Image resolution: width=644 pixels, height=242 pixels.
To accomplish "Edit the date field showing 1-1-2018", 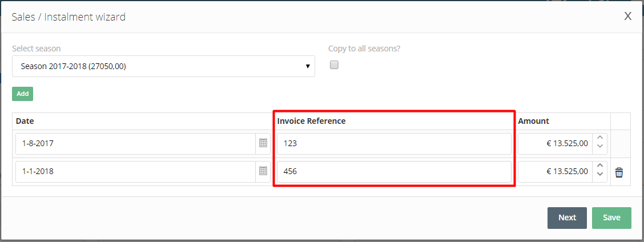I will click(x=136, y=172).
